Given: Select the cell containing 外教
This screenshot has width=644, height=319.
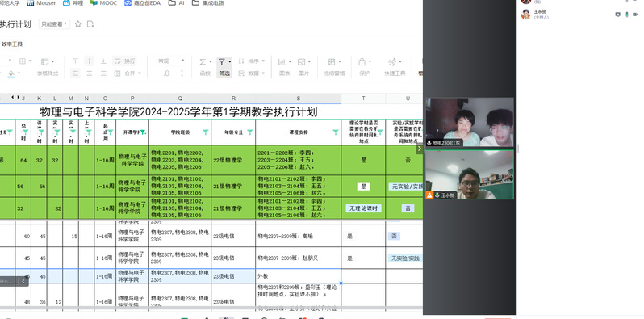Looking at the screenshot, I should [298, 276].
